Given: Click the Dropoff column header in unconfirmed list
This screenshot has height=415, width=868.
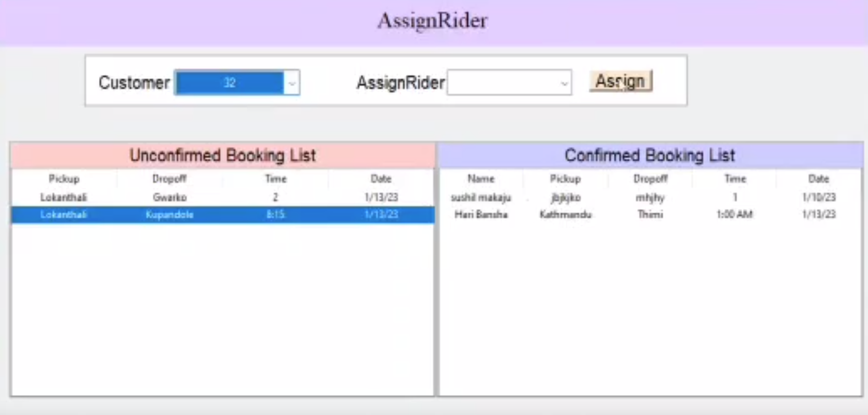Looking at the screenshot, I should pyautogui.click(x=169, y=179).
